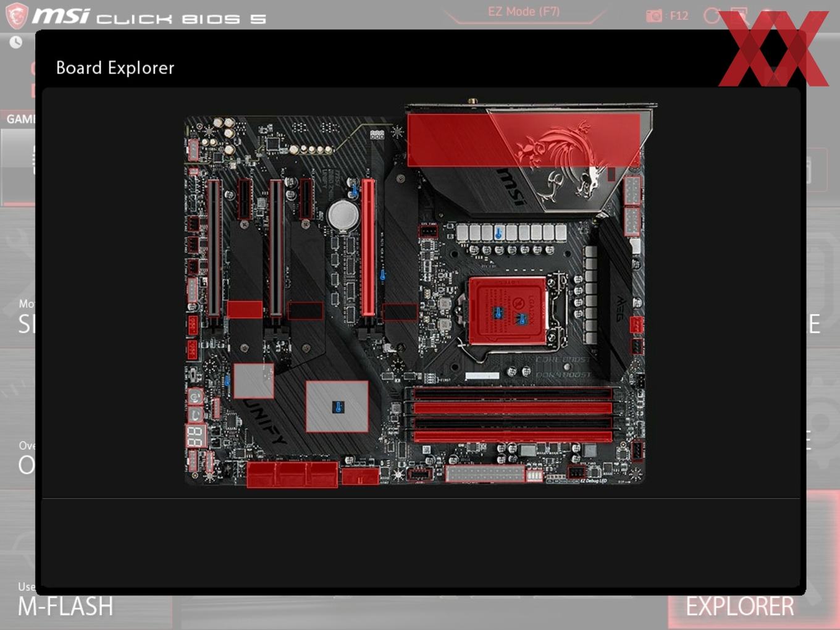Select filled red fan header on right board edge

[x=636, y=324]
